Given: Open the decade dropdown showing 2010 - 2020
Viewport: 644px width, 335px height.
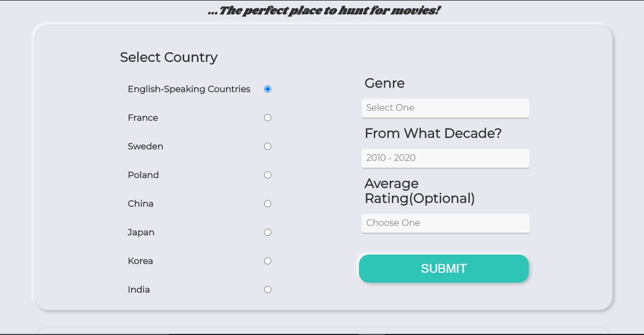Looking at the screenshot, I should pos(445,158).
